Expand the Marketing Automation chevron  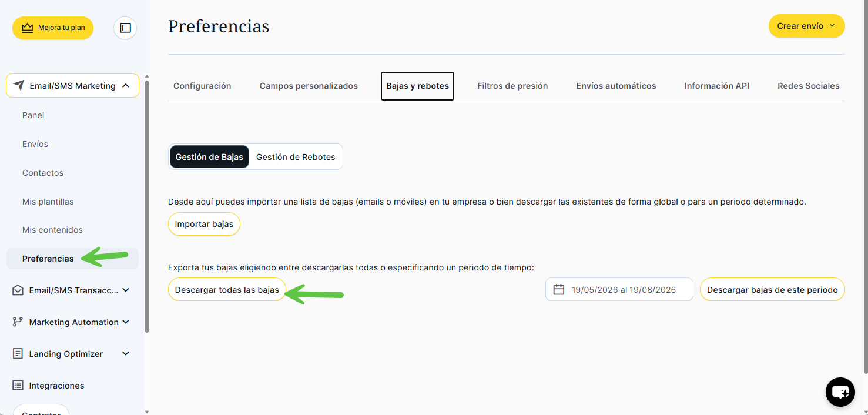point(126,322)
